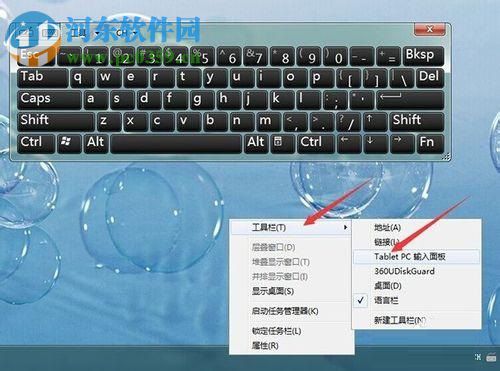Click 锁定任务栏(L) menu item
This screenshot has height=371, width=500.
coord(292,331)
